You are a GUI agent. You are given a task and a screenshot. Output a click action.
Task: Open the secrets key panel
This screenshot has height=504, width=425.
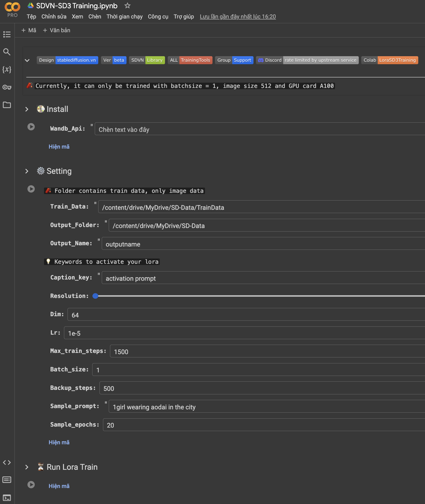(7, 87)
